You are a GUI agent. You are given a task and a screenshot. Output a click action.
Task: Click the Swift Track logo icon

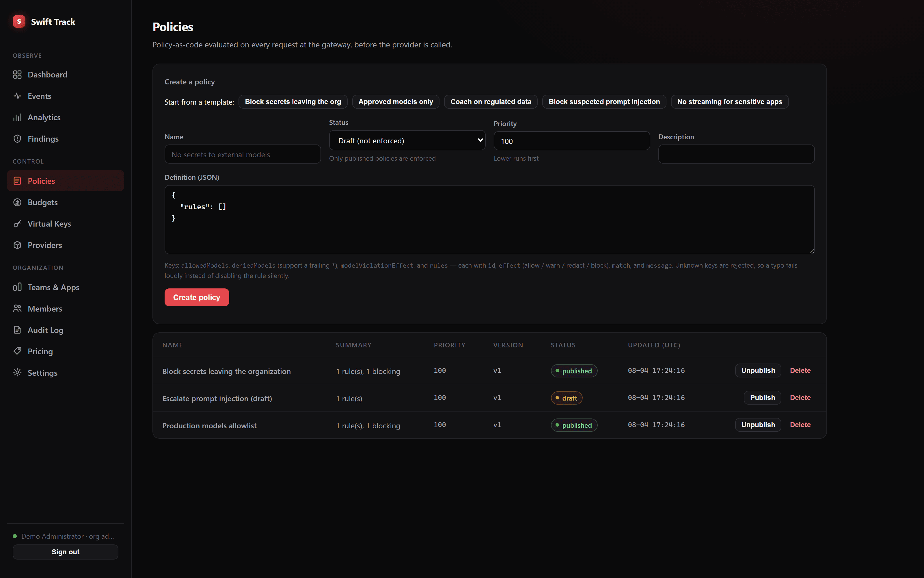[19, 21]
